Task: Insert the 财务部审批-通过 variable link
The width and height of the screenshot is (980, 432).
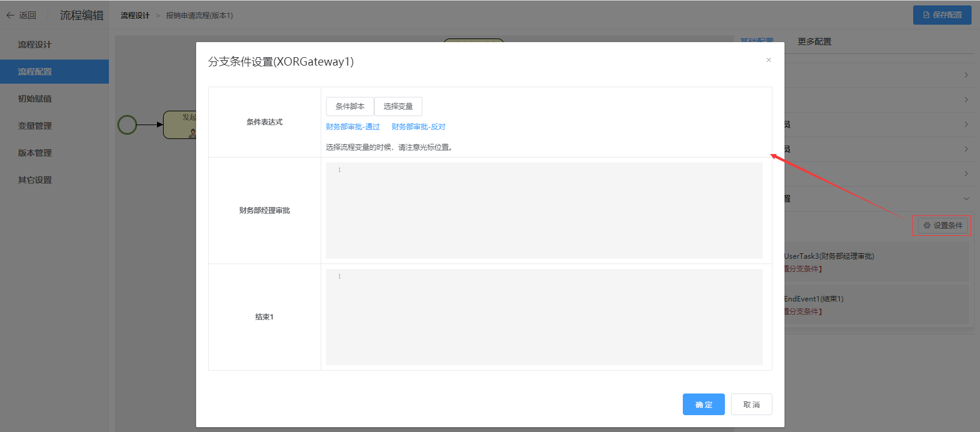Action: (353, 127)
